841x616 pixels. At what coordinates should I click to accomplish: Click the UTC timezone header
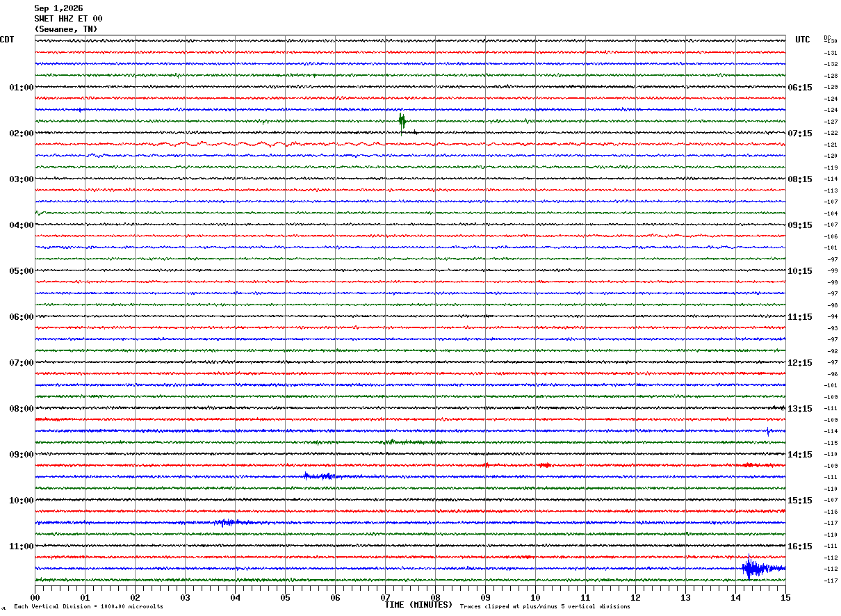pyautogui.click(x=803, y=40)
